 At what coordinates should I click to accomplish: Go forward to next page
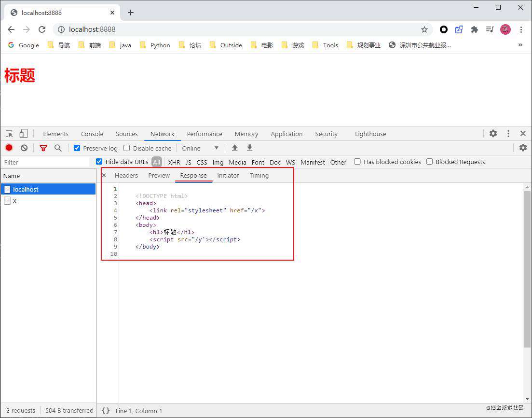tap(27, 29)
